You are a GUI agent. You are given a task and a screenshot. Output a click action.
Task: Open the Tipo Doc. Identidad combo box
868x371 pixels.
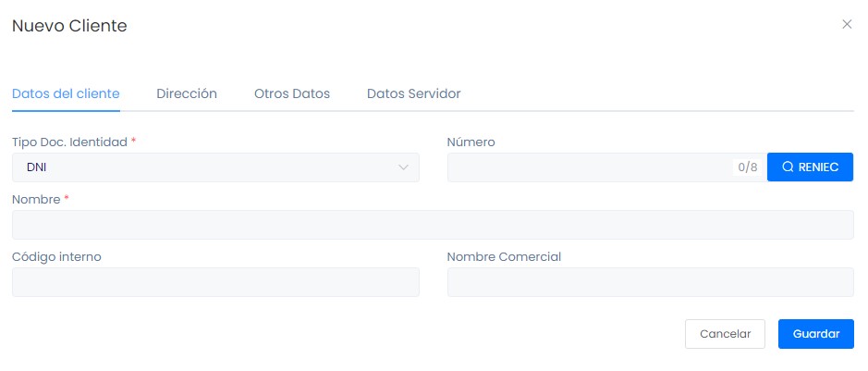tap(203, 167)
